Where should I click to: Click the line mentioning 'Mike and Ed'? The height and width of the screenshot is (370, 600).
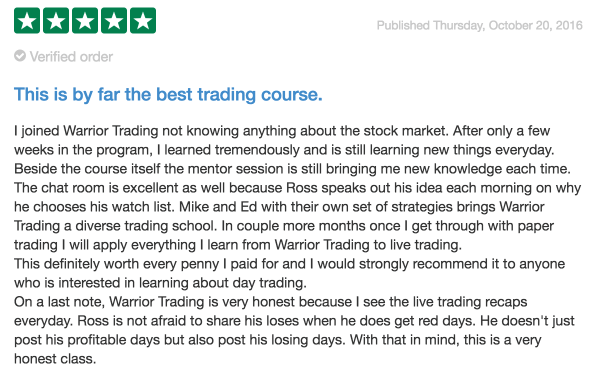(279, 207)
